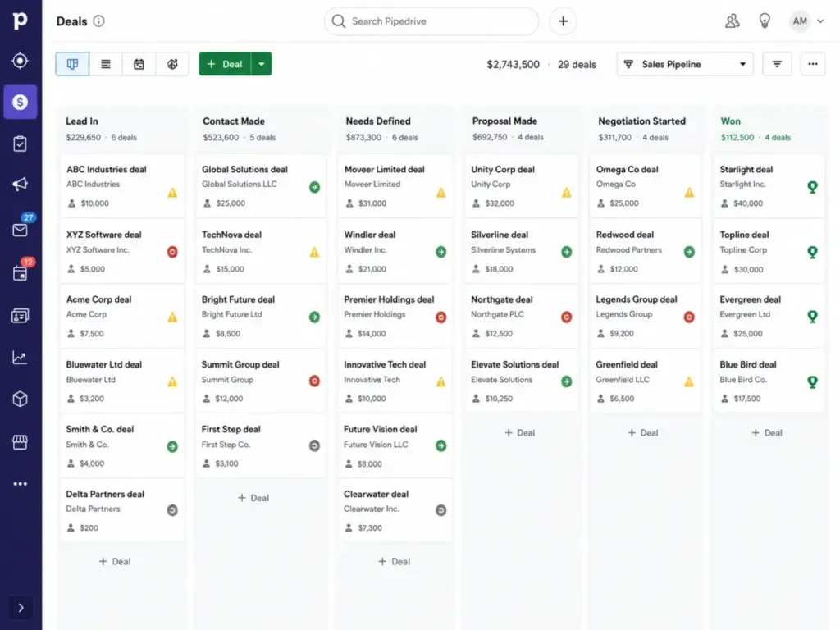Click red overdue icon on Northgate deal
The width and height of the screenshot is (840, 630).
coord(566,317)
